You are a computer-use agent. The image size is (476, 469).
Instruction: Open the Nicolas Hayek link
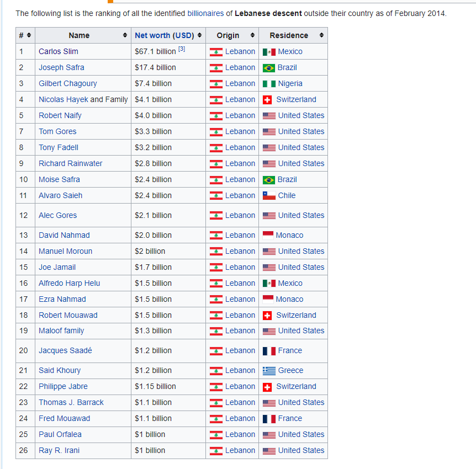point(64,99)
